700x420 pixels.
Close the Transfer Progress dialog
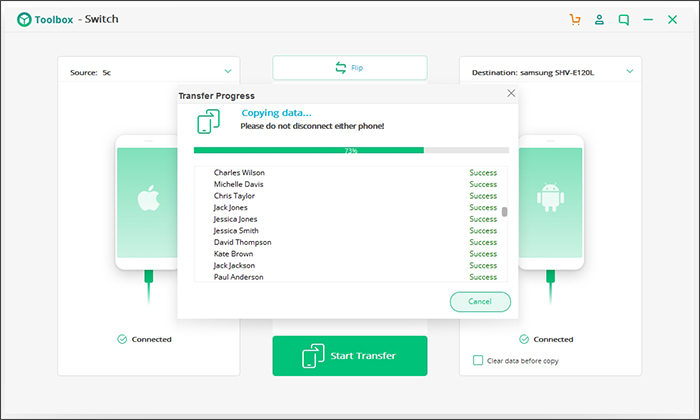click(511, 93)
